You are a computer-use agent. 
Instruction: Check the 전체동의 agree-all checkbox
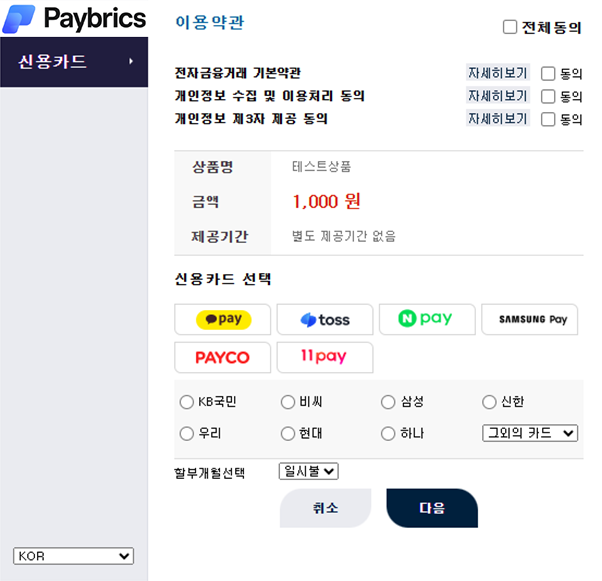click(x=510, y=27)
